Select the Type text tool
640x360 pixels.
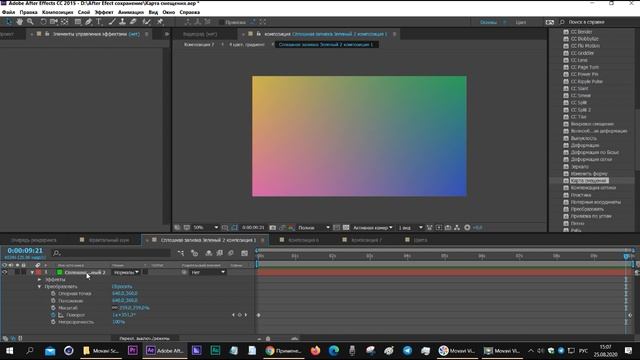(99, 22)
